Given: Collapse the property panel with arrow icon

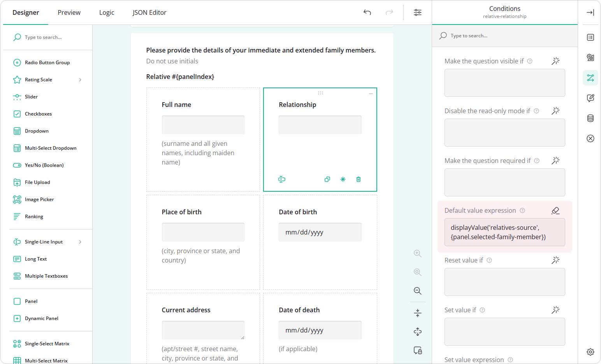Looking at the screenshot, I should [x=590, y=12].
